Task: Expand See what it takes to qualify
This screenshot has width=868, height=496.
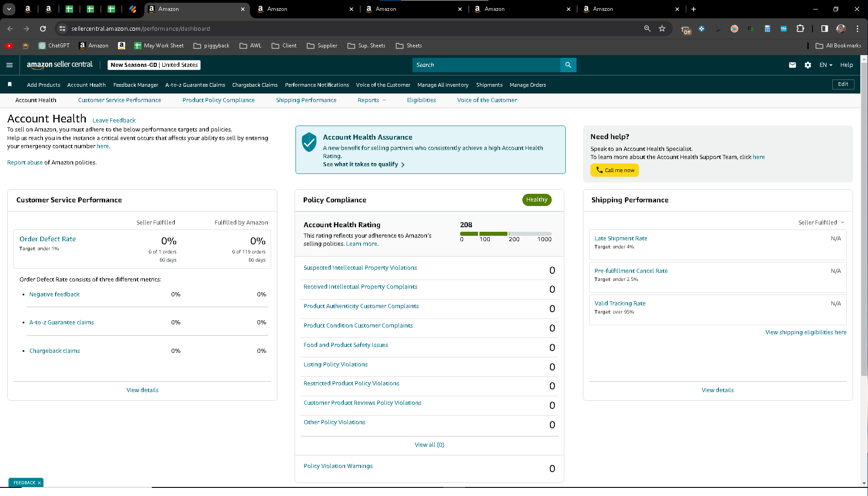Action: click(364, 164)
